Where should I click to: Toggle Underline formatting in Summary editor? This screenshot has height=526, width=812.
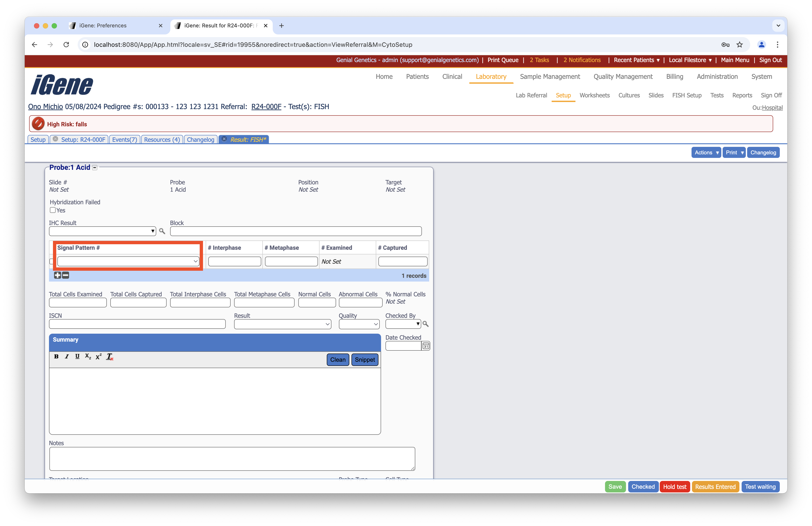point(77,356)
